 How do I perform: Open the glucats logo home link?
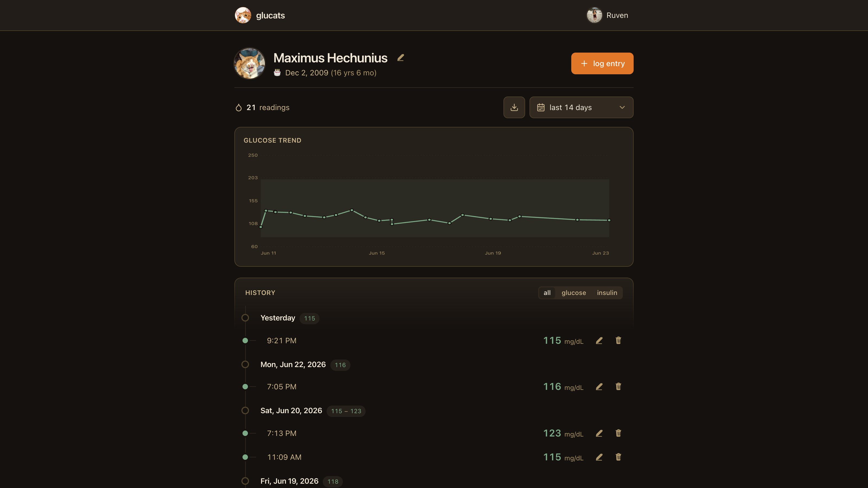[x=242, y=15]
